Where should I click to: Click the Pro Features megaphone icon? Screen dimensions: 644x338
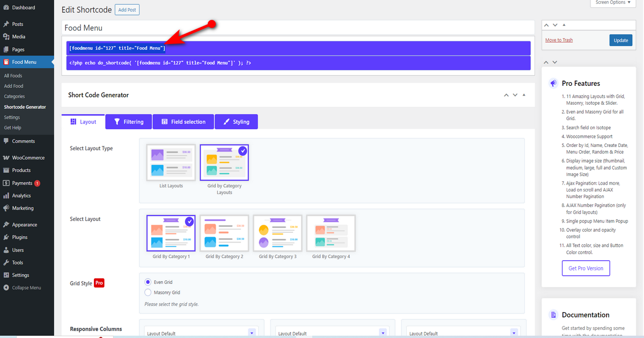coord(553,83)
